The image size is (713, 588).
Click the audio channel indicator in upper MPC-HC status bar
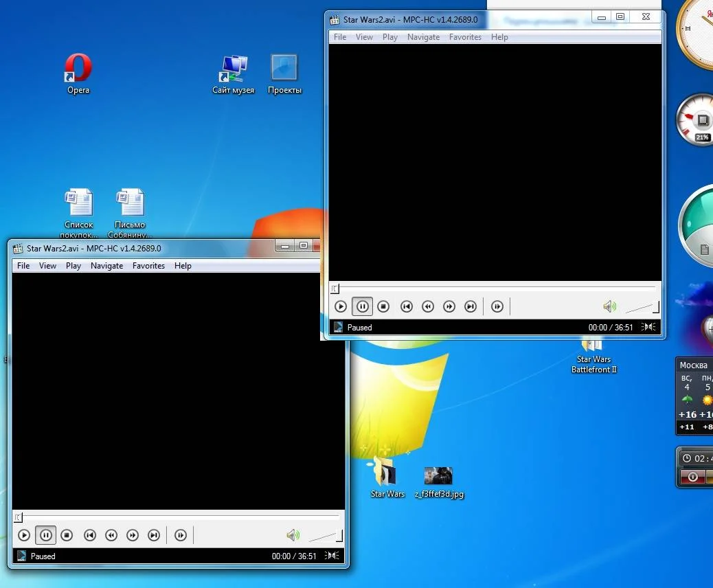click(x=648, y=326)
